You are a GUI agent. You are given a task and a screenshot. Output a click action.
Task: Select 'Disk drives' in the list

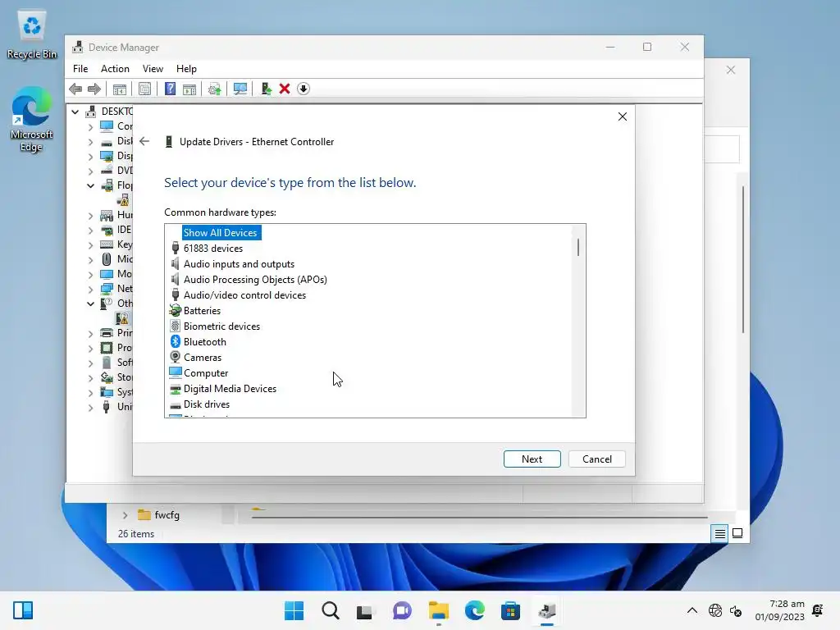pos(206,404)
